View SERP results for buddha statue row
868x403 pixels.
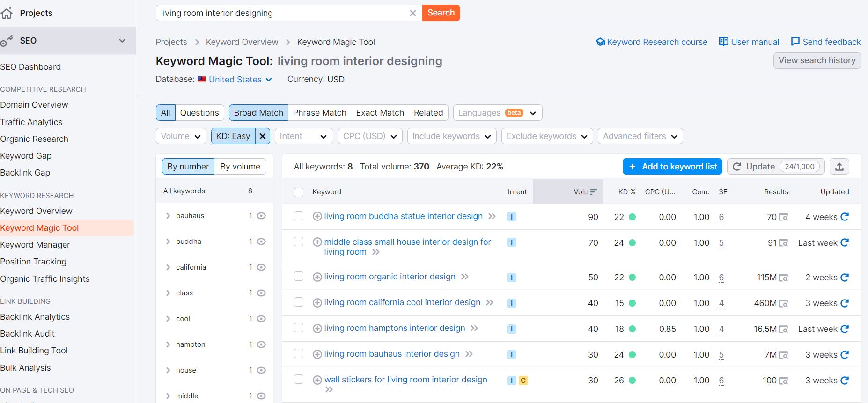pyautogui.click(x=783, y=217)
